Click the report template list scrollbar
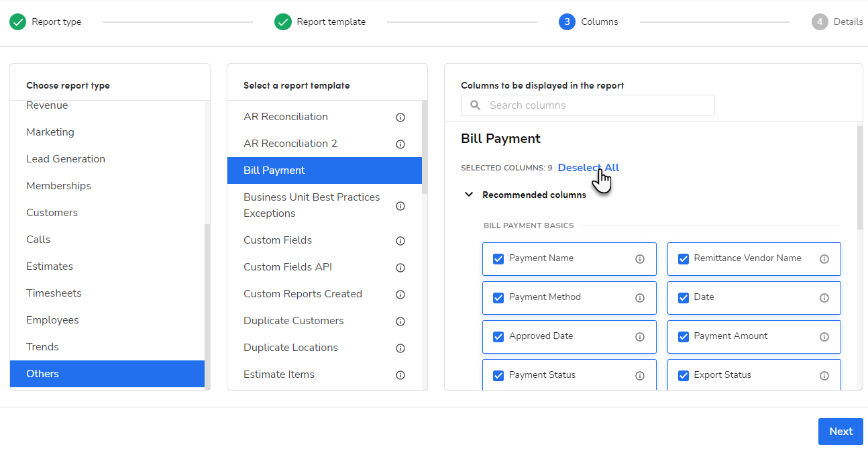Image resolution: width=868 pixels, height=449 pixels. [425, 148]
